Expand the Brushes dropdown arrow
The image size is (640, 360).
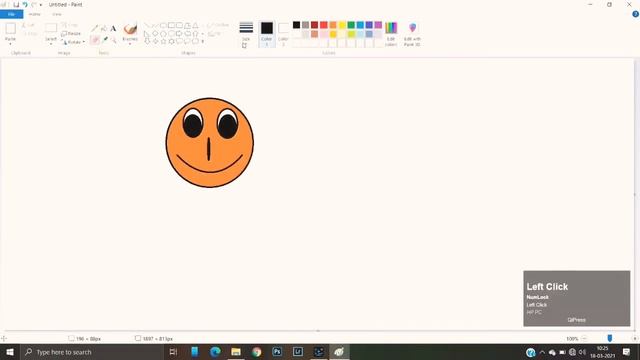click(x=130, y=44)
